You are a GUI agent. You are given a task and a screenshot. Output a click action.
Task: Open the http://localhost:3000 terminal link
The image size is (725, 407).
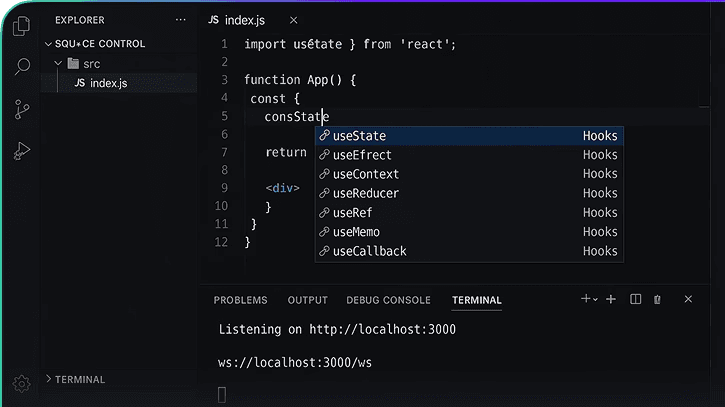[382, 329]
